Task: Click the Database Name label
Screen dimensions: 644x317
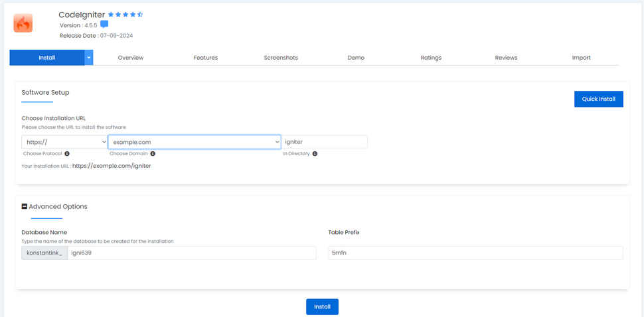Action: click(x=44, y=232)
